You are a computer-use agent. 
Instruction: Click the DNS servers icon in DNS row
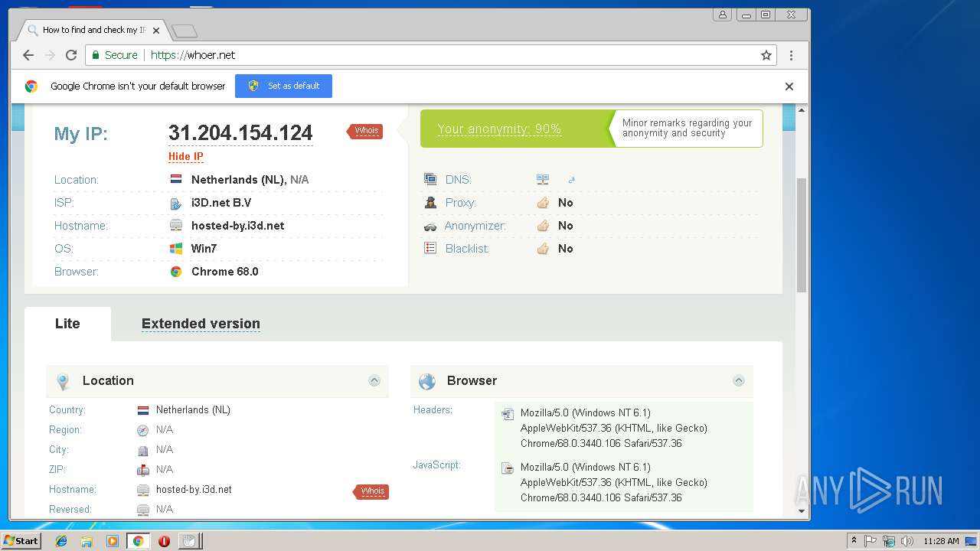[543, 179]
